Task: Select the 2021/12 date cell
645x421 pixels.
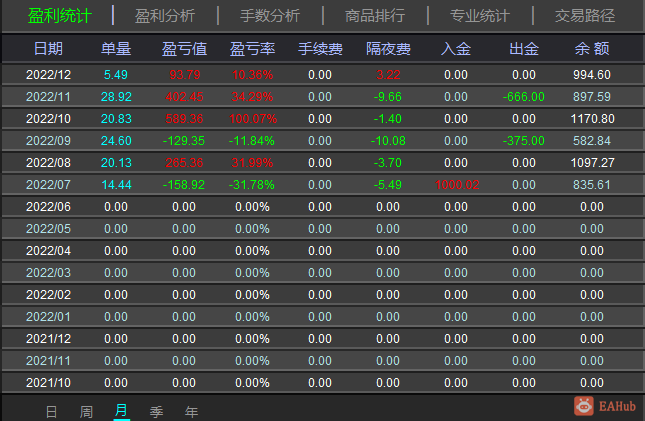Action: 48,339
